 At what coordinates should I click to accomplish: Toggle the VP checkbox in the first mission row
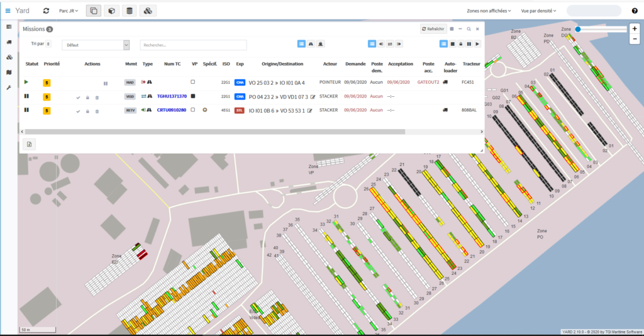(x=193, y=82)
